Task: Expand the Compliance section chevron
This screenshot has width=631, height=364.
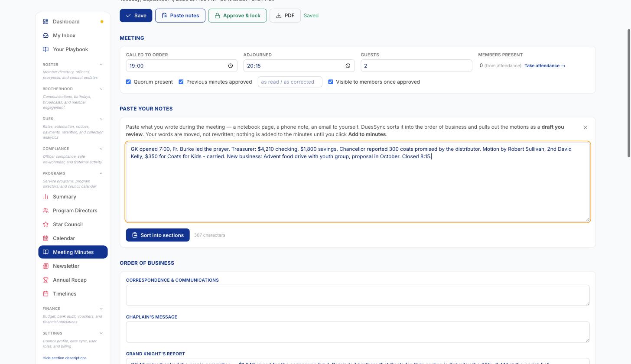Action: 101,149
